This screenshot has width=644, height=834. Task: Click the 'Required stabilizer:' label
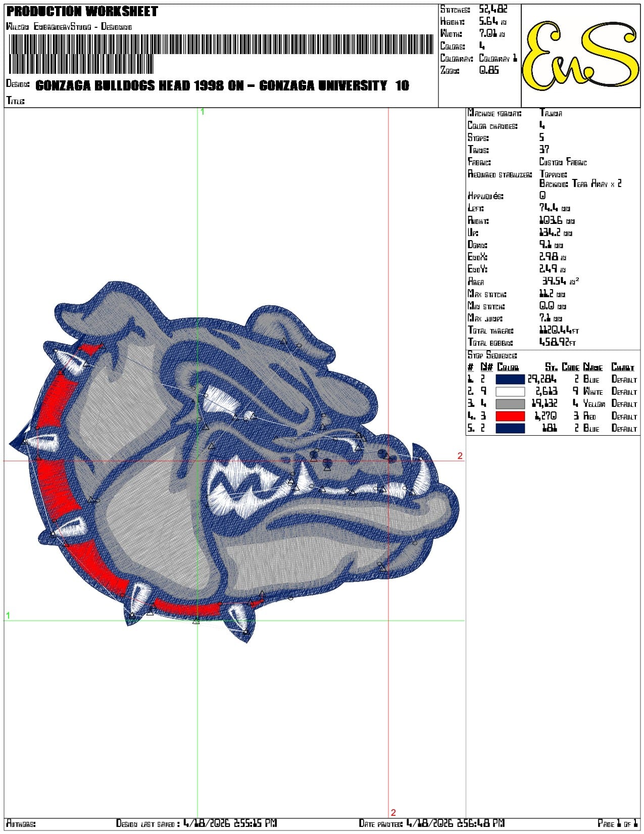pyautogui.click(x=500, y=174)
